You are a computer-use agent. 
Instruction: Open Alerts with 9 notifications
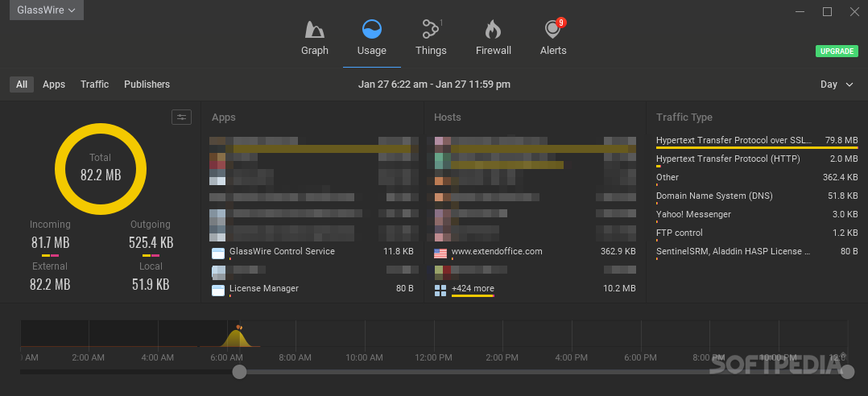[553, 28]
